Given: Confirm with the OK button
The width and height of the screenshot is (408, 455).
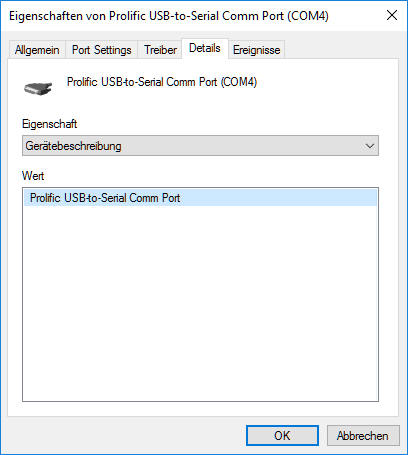Looking at the screenshot, I should pos(282,435).
